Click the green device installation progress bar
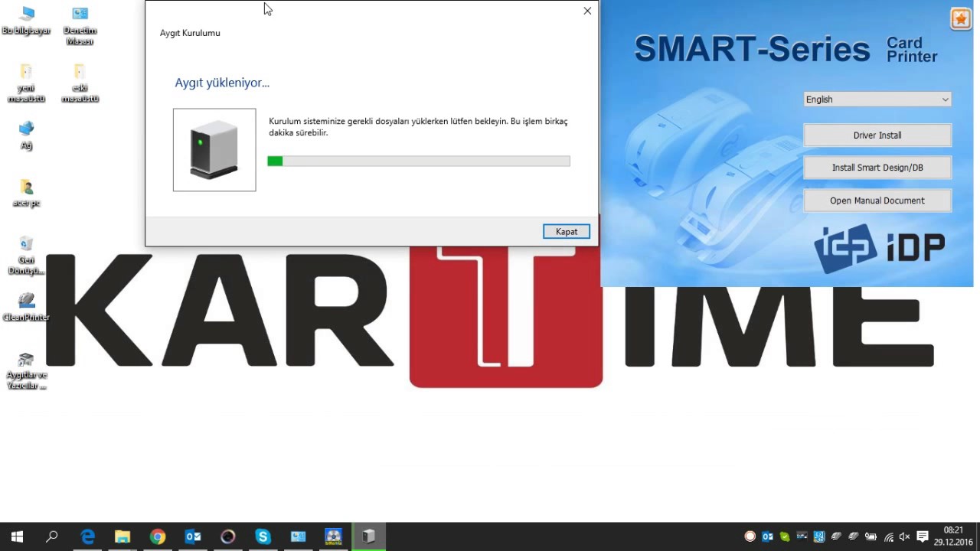 tap(419, 161)
